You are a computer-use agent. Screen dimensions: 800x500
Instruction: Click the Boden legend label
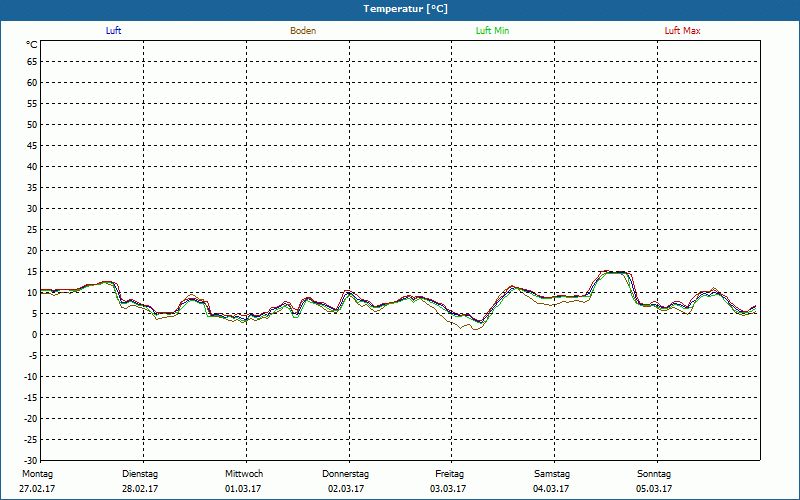tap(303, 31)
